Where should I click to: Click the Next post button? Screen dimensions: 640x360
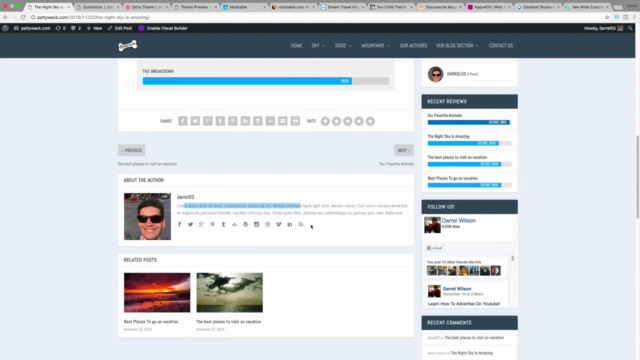[x=404, y=150]
